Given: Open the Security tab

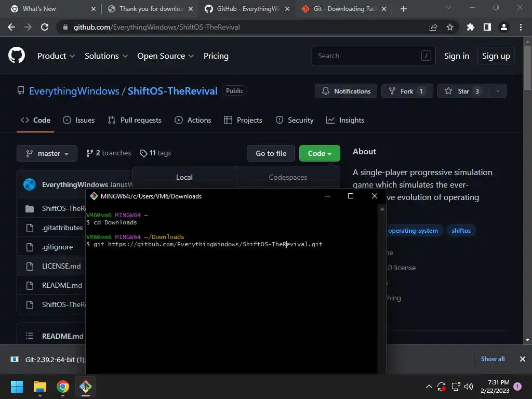Looking at the screenshot, I should (295, 120).
